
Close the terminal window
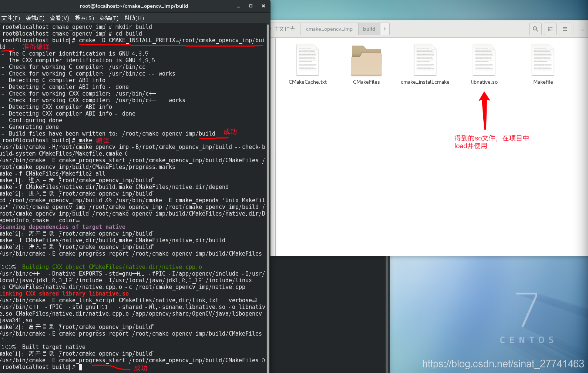click(x=263, y=6)
